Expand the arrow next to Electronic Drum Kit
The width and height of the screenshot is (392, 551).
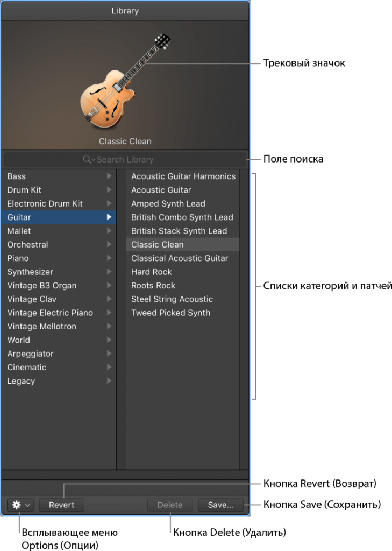pos(109,203)
